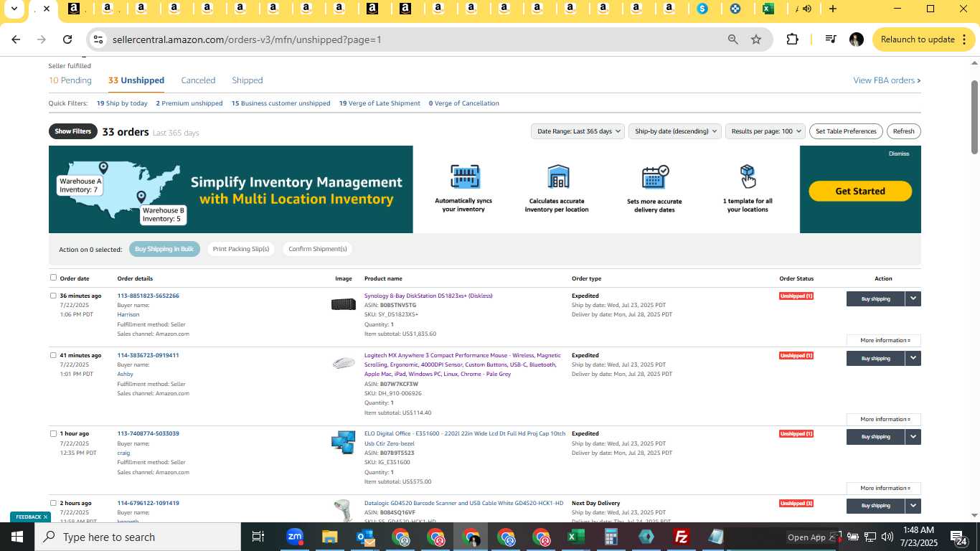Bookmark this page with the star icon
Image resolution: width=980 pixels, height=551 pixels.
pos(756,39)
